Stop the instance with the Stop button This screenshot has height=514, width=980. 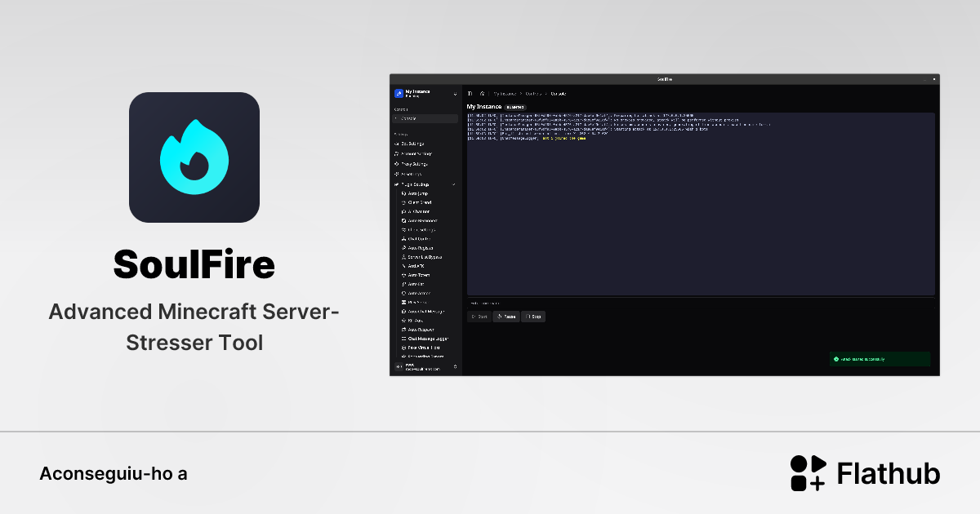tap(532, 317)
